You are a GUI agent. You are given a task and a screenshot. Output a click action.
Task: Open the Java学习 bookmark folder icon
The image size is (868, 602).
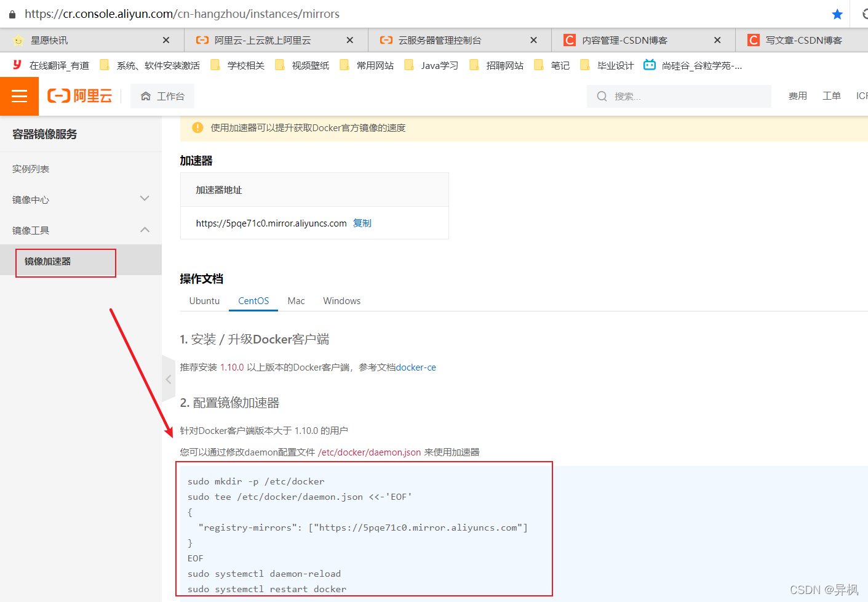pyautogui.click(x=409, y=65)
